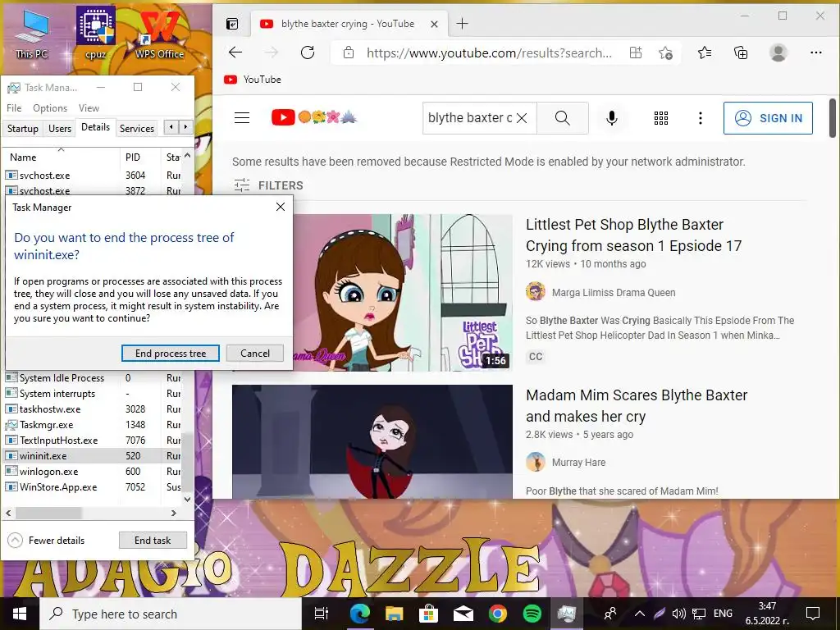Viewport: 840px width, 630px height.
Task: Open Edge Settings and more menu
Action: tap(816, 52)
